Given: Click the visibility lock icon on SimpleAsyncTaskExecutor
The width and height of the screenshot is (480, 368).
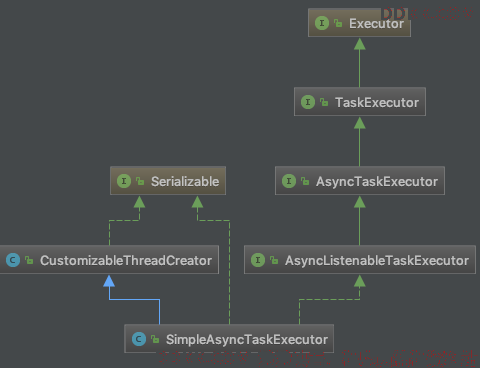Looking at the screenshot, I should (155, 339).
